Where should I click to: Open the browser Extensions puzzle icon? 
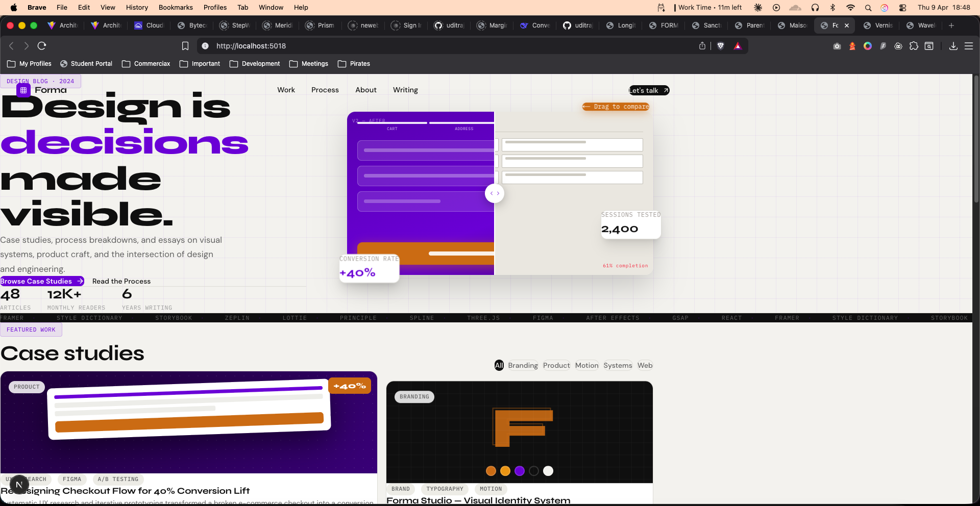(914, 46)
